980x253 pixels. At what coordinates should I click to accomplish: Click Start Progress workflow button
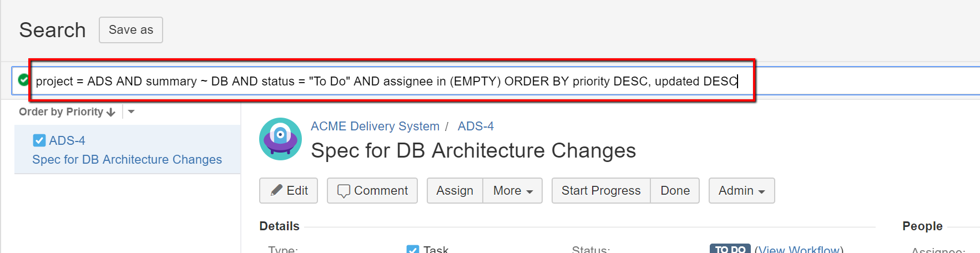point(601,190)
